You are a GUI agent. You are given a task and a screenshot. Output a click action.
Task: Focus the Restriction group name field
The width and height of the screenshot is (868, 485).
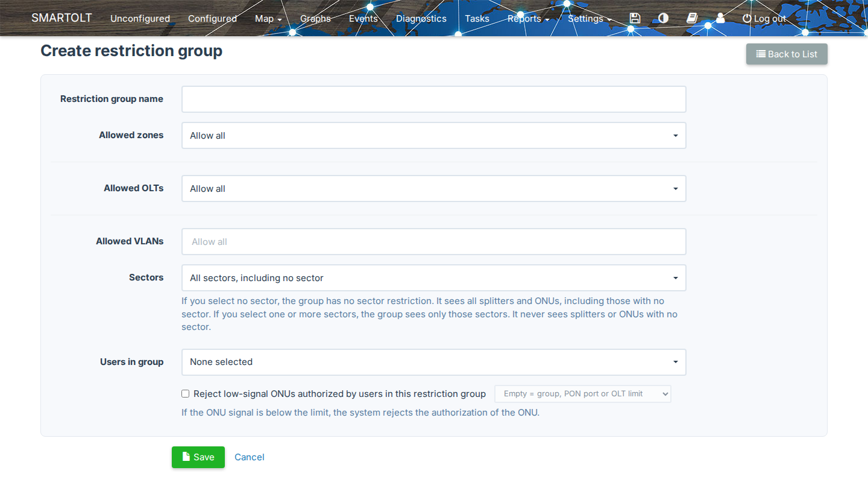(x=434, y=99)
